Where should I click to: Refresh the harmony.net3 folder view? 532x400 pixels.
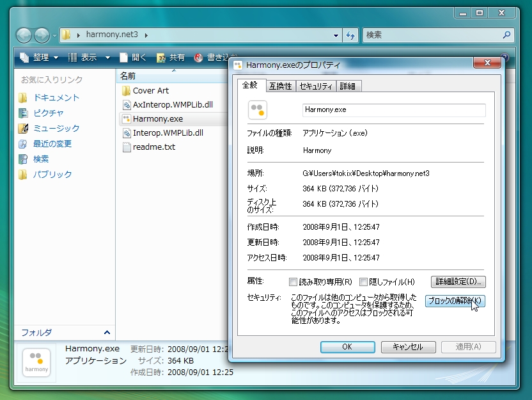point(350,35)
